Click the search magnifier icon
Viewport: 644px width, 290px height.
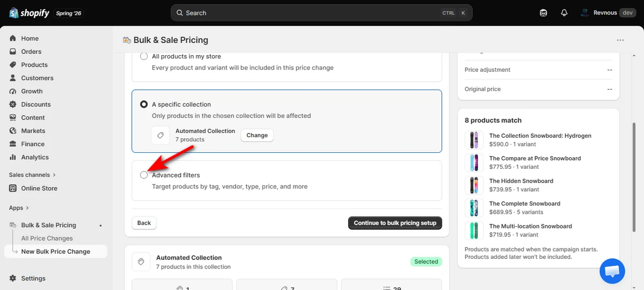click(x=180, y=13)
